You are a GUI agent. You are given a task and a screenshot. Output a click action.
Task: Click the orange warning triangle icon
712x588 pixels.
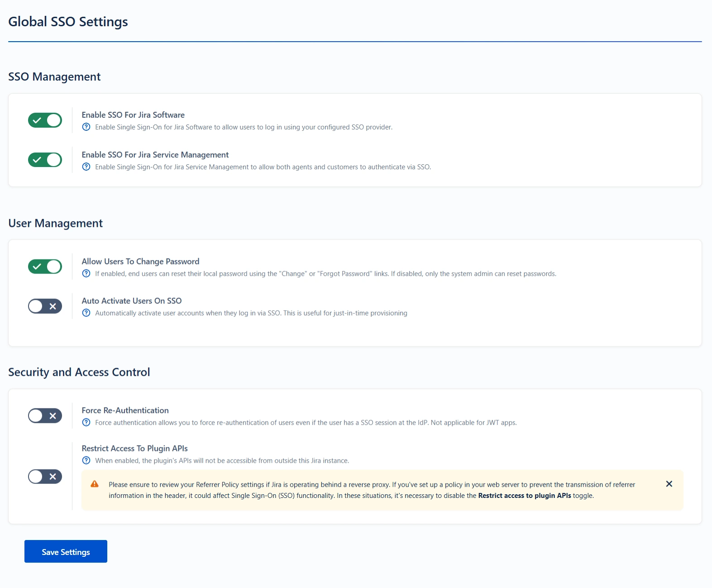pos(95,484)
